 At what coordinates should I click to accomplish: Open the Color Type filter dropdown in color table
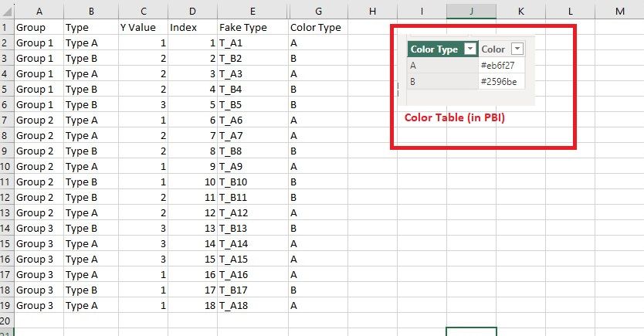[469, 49]
